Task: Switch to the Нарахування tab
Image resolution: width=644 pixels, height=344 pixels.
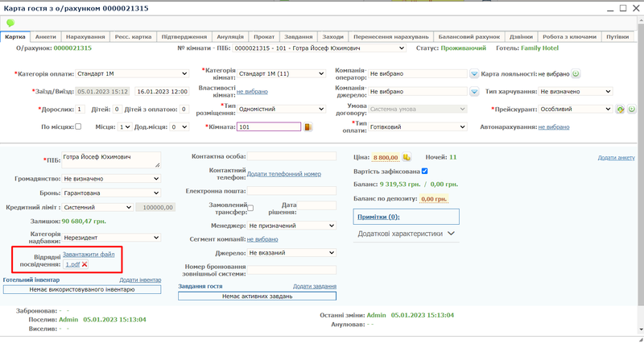Action: (x=85, y=37)
